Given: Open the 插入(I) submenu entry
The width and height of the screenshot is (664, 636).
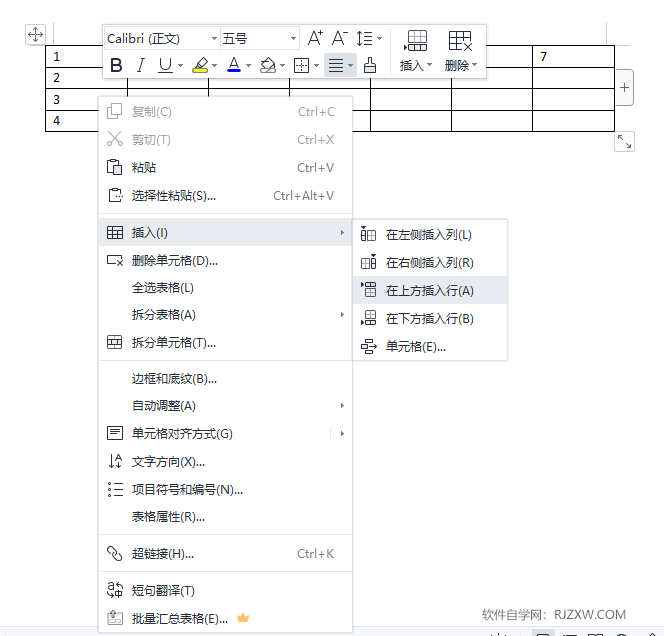Looking at the screenshot, I should point(225,232).
